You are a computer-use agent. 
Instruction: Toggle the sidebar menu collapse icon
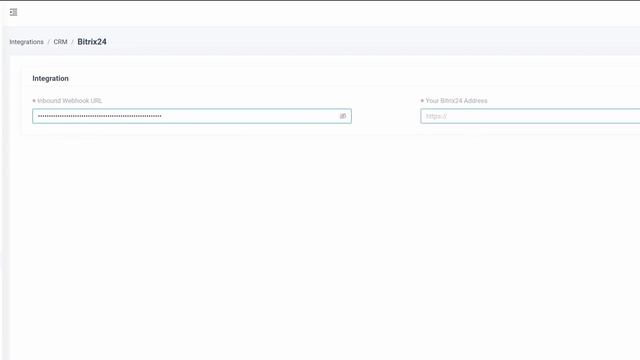(13, 12)
